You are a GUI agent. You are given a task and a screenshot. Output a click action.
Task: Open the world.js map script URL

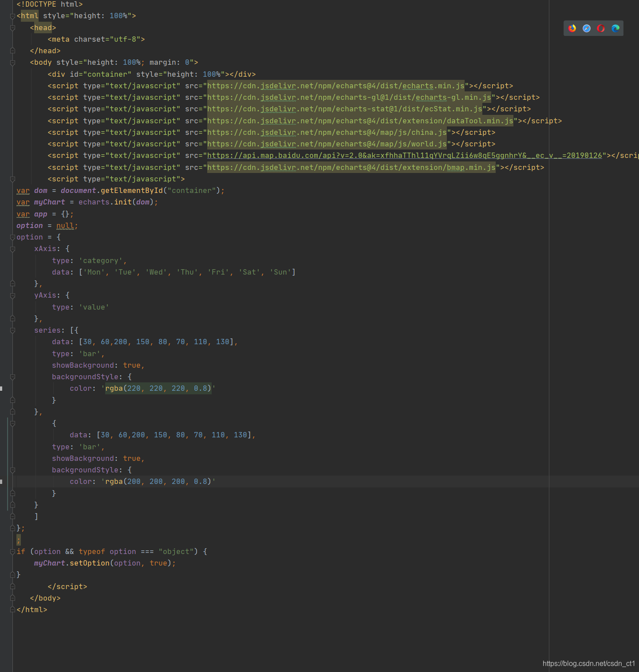click(327, 144)
